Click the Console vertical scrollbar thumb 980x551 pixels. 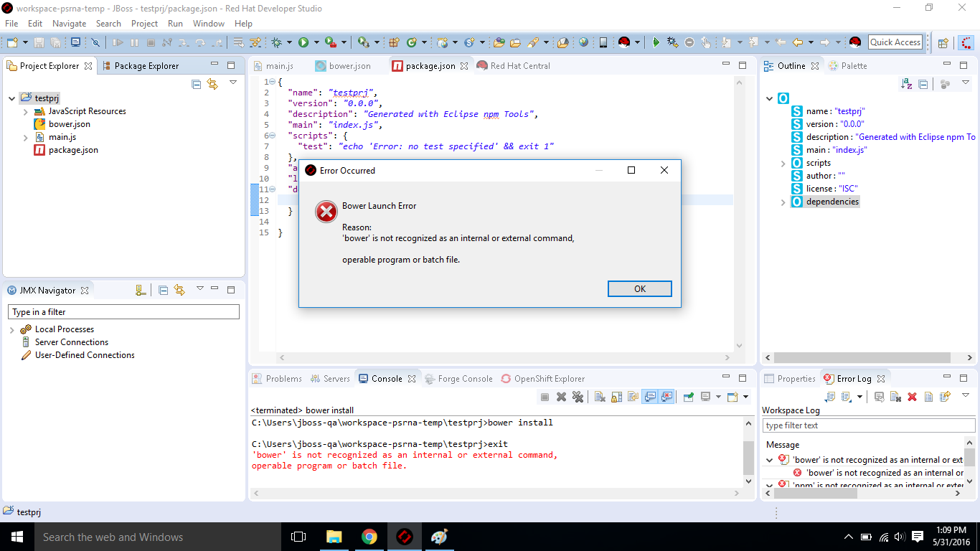(x=749, y=456)
